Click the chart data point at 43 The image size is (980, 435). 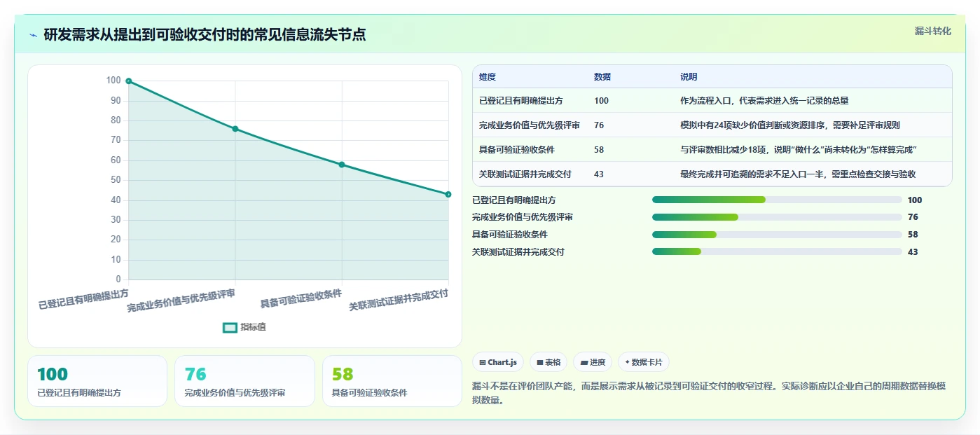click(x=448, y=194)
